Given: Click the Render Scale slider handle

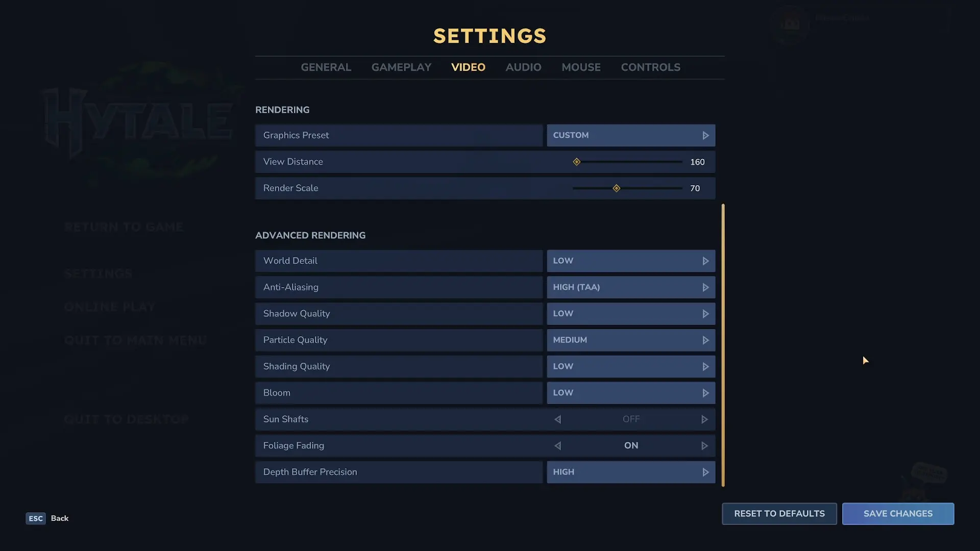Looking at the screenshot, I should pos(617,188).
